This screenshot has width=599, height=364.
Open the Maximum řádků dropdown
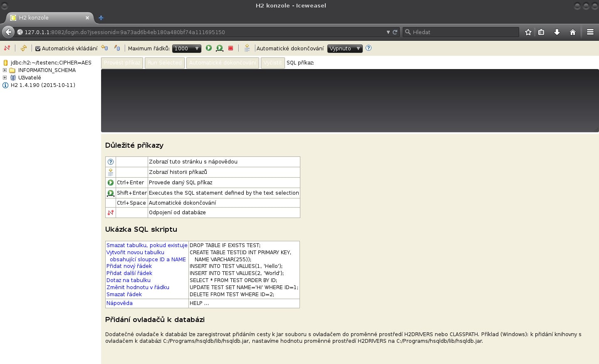186,48
